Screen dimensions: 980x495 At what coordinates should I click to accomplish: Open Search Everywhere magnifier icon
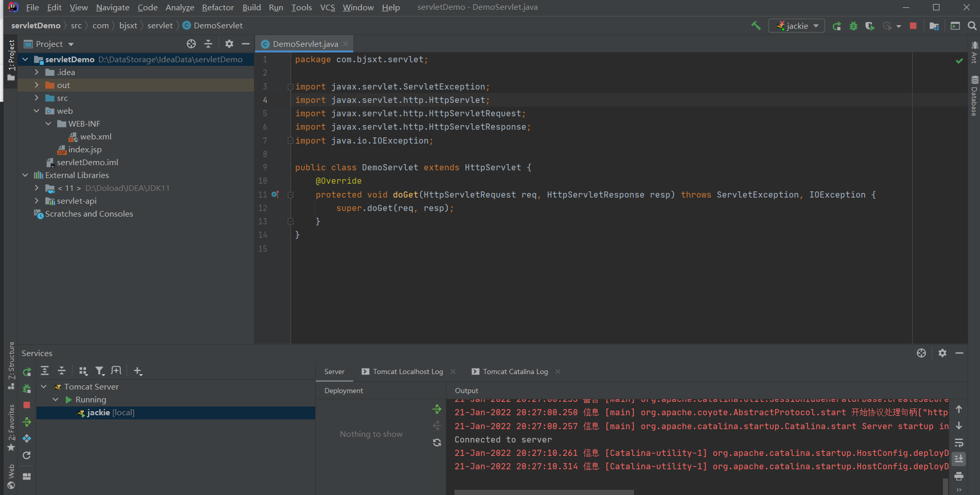tap(972, 26)
